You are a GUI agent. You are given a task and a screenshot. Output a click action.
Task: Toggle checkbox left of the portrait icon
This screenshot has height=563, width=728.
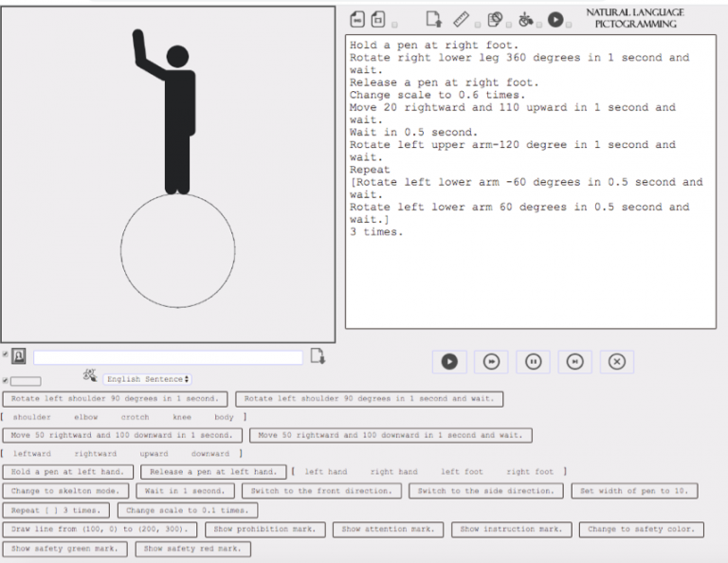click(x=5, y=354)
